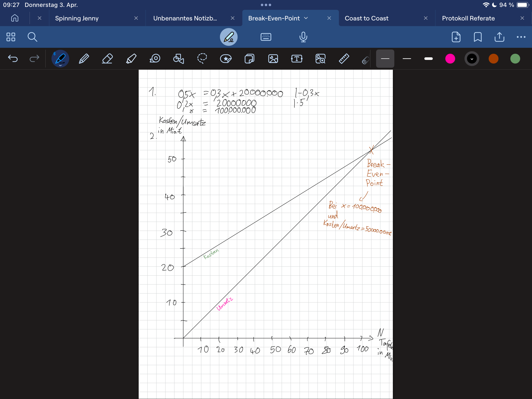The height and width of the screenshot is (399, 532).
Task: Select the thinnest stroke width
Action: point(385,59)
